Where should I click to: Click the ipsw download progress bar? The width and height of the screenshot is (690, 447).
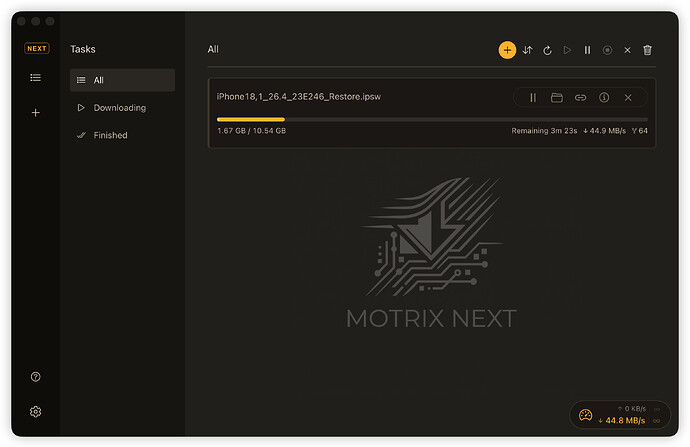(x=432, y=119)
